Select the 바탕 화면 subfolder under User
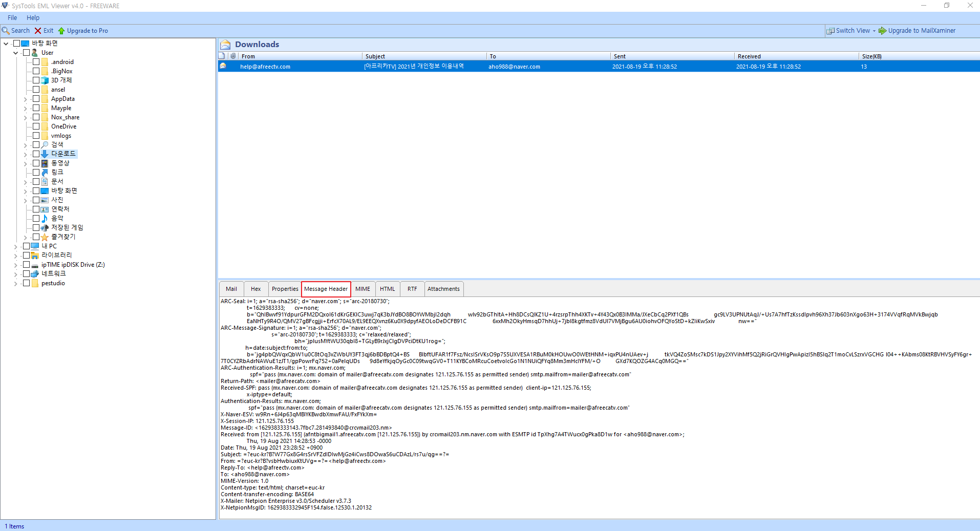 64,191
